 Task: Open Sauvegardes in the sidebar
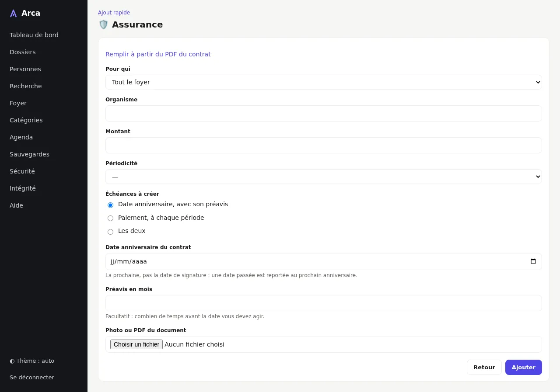(29, 154)
